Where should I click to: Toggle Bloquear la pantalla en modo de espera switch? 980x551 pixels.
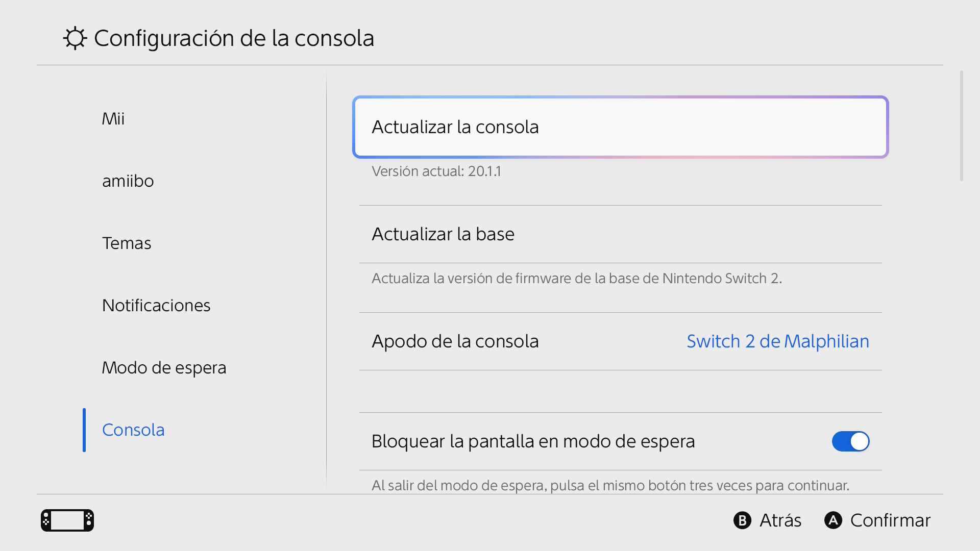[850, 441]
